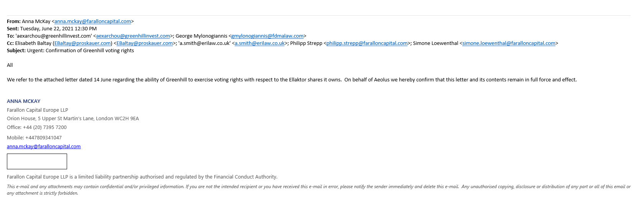This screenshot has height=210, width=644.
Task: Open gmylonogiannis@fdmalaw.com address link
Action: point(267,36)
